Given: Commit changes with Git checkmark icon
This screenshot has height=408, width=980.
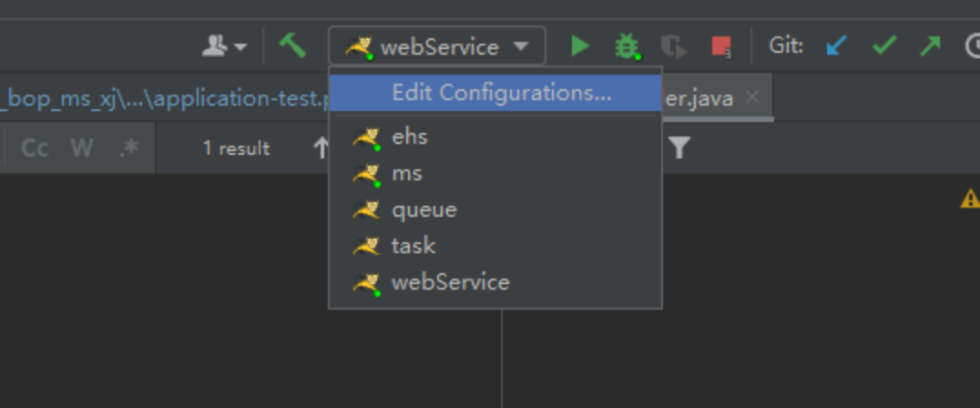Looking at the screenshot, I should coord(883,46).
